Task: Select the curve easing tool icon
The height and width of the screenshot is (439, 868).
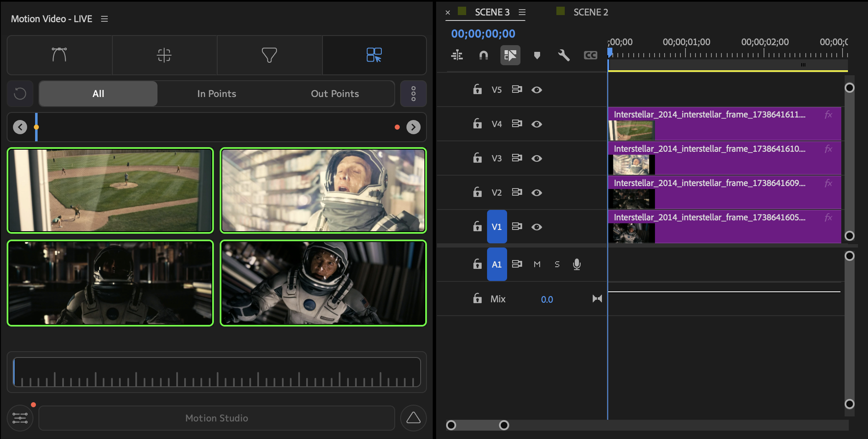Action: click(x=59, y=55)
